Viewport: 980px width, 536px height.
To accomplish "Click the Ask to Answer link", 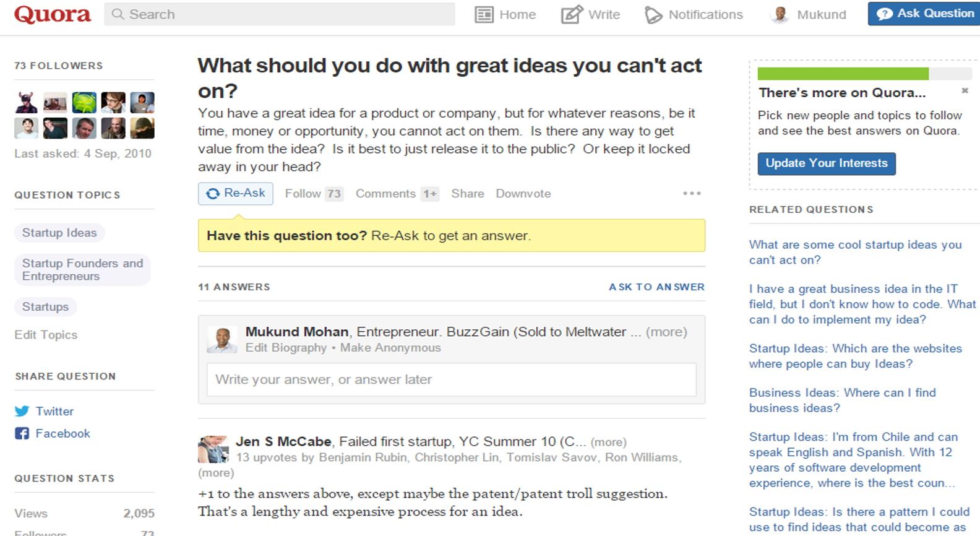I will tap(656, 287).
